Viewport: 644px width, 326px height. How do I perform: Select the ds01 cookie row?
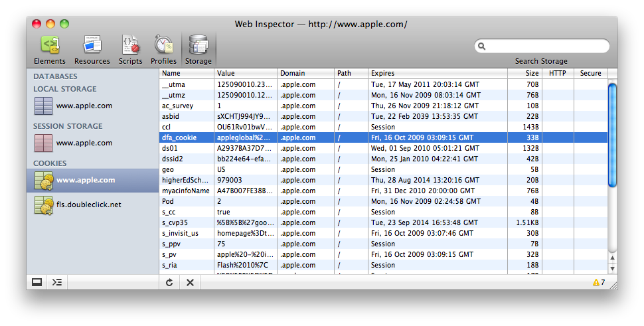(383, 148)
